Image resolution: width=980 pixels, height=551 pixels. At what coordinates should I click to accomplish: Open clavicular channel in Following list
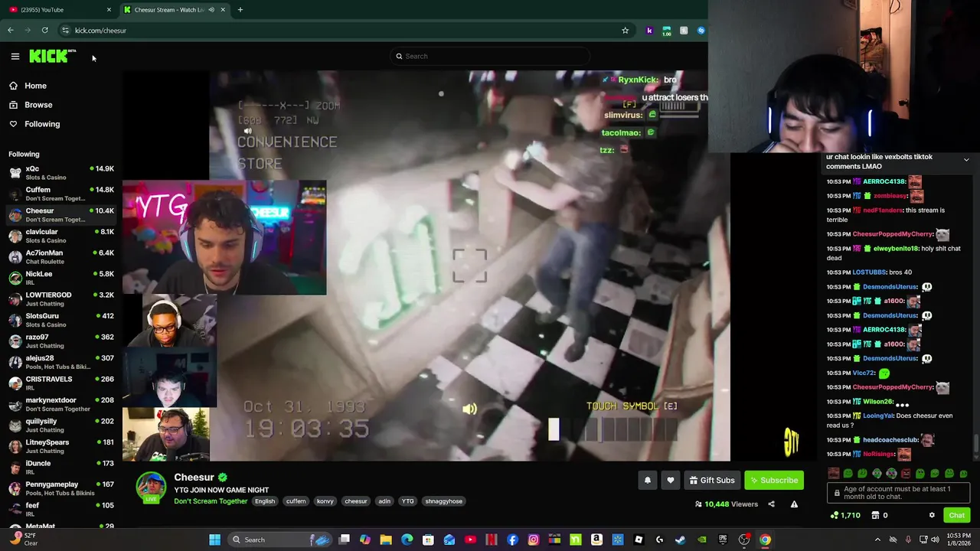pos(61,236)
